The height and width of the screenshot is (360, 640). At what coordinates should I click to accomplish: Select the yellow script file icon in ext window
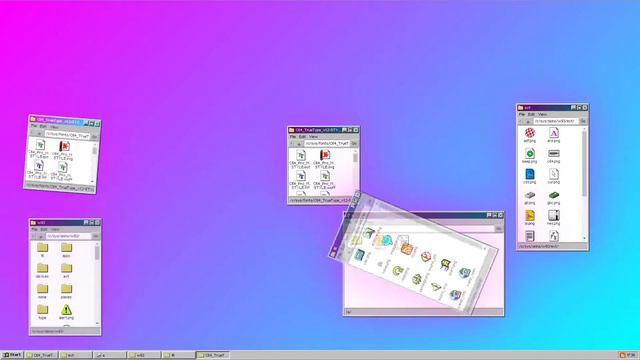[530, 216]
